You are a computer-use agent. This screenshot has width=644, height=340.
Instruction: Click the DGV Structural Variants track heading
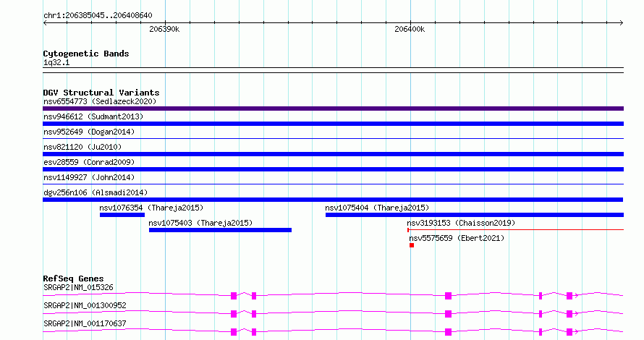tap(101, 93)
